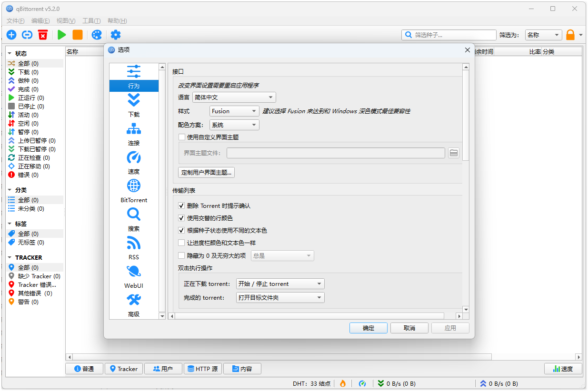Click the 取消 cancel button
588x391 pixels.
coord(409,328)
